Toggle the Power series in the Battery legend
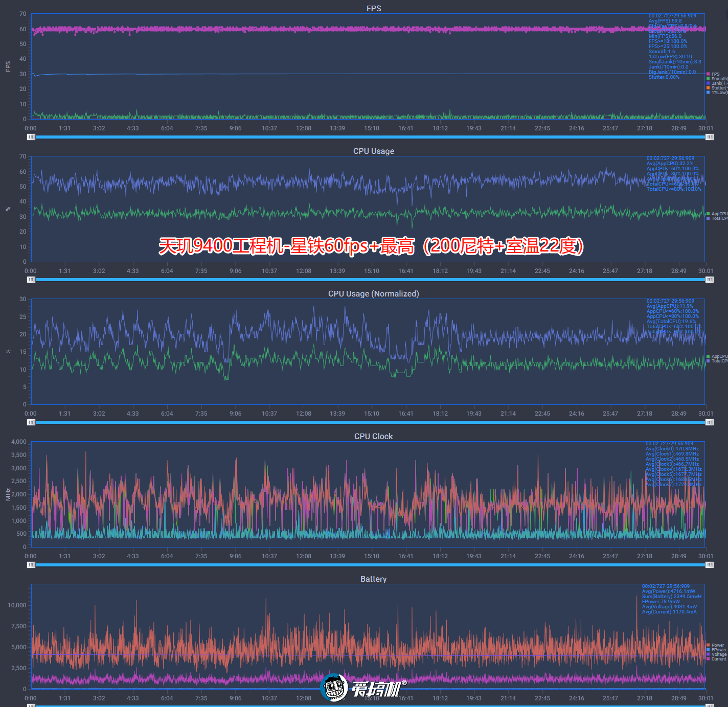The image size is (728, 707). [x=716, y=645]
